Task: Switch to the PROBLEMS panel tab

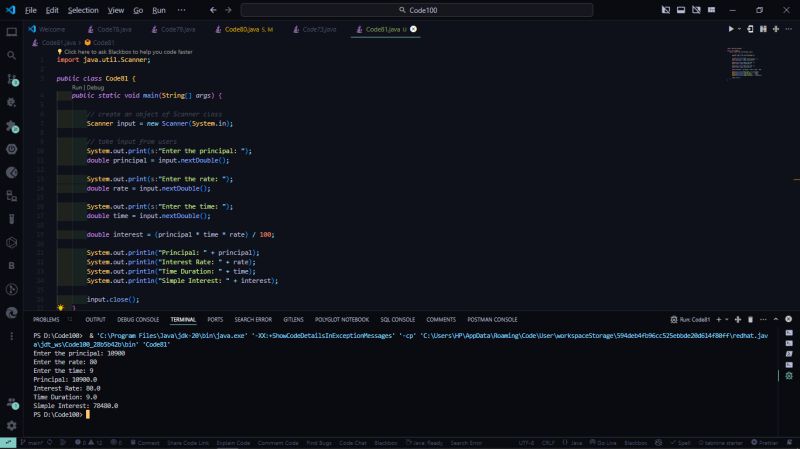Action: 46,319
